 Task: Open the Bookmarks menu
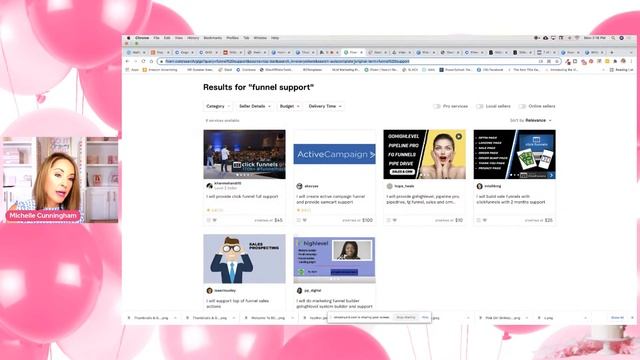point(213,38)
